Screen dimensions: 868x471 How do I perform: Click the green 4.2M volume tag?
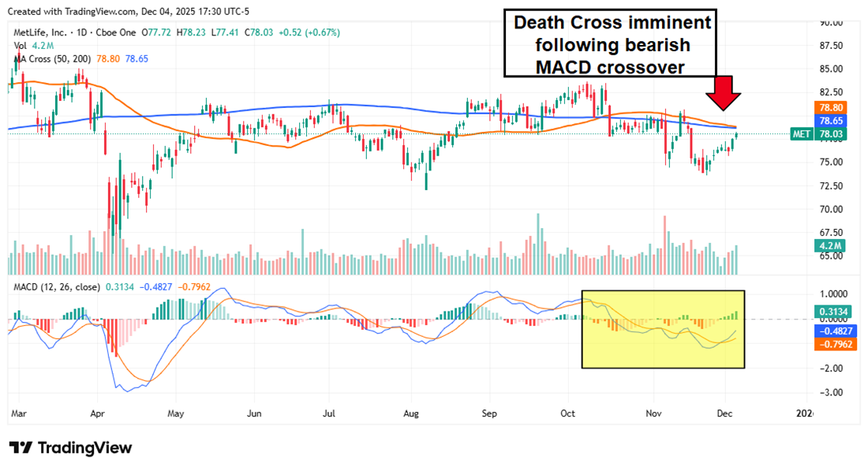[x=832, y=246]
